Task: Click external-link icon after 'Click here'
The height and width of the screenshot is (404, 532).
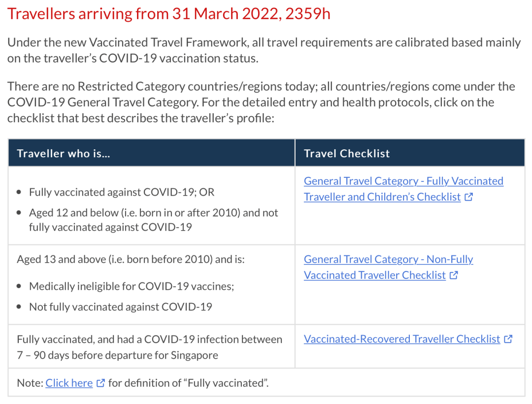Action: [x=100, y=383]
